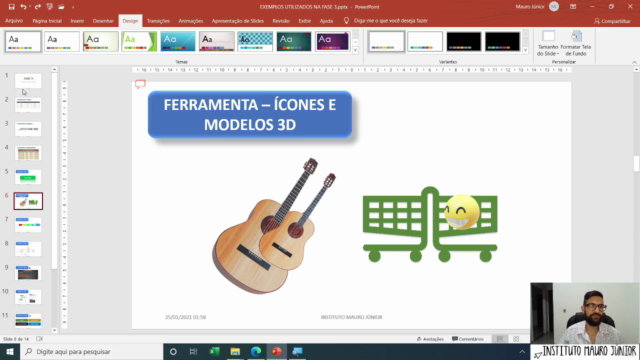
Task: Open the Desenhar ribbon tab
Action: tap(103, 21)
